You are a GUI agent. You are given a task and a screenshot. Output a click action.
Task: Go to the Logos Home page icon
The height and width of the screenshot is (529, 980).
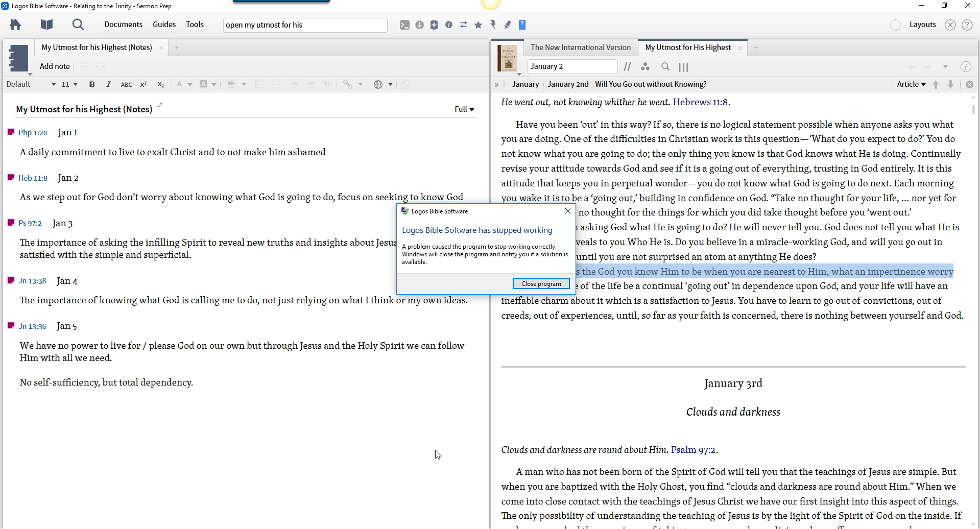15,25
